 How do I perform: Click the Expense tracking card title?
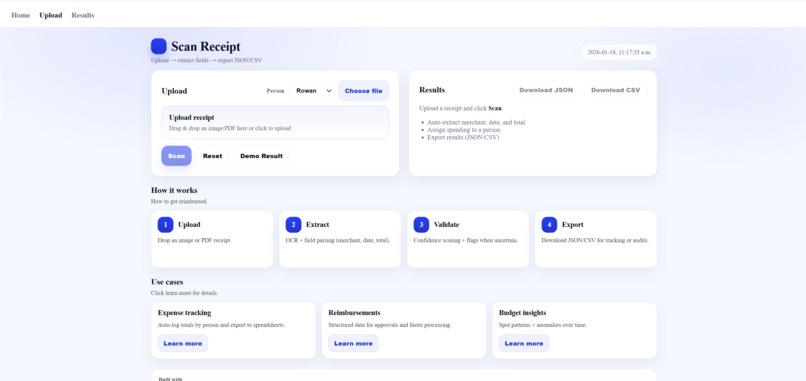coord(185,313)
